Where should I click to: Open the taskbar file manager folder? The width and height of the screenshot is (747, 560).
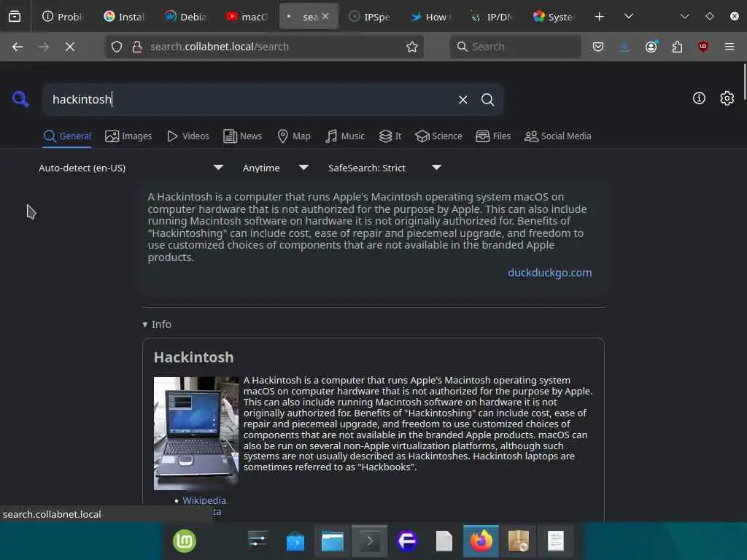(x=332, y=542)
